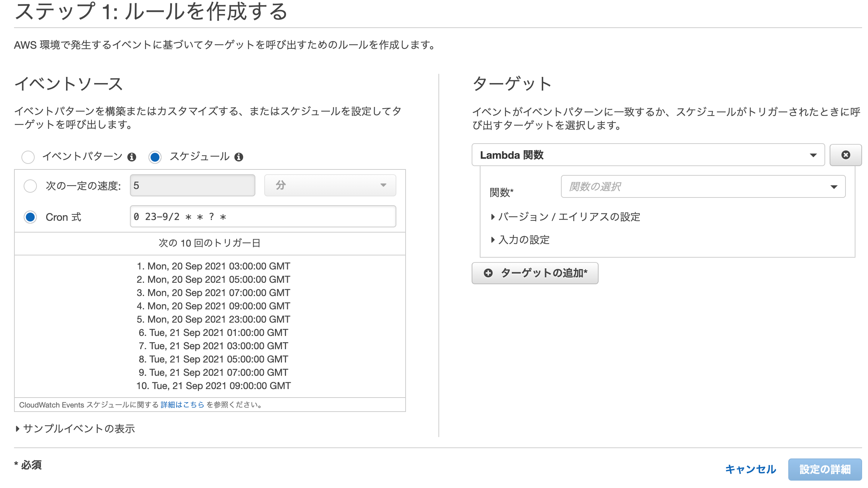Open the Lambda 関数 target type dropdown
Viewport: 868px width, 488px height.
coord(648,155)
